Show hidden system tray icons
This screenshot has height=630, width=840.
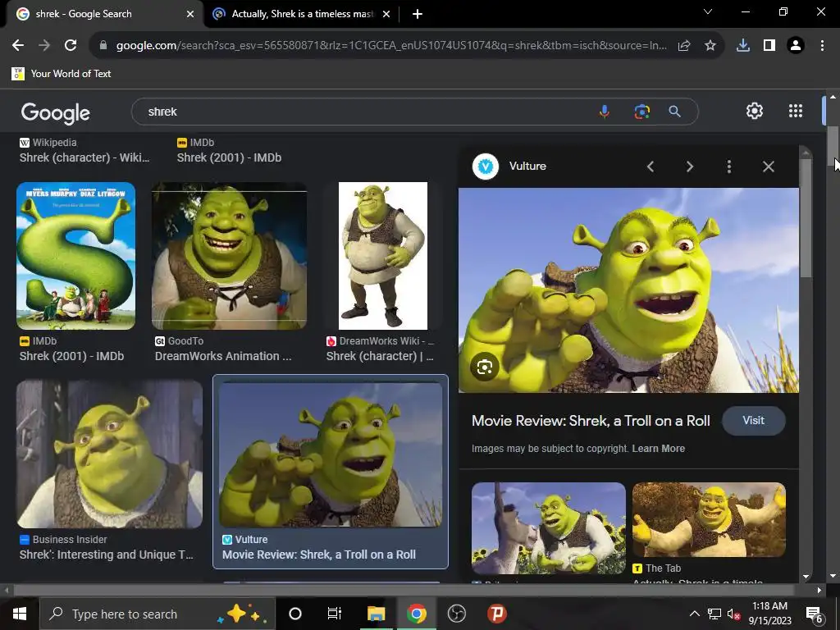(x=694, y=614)
